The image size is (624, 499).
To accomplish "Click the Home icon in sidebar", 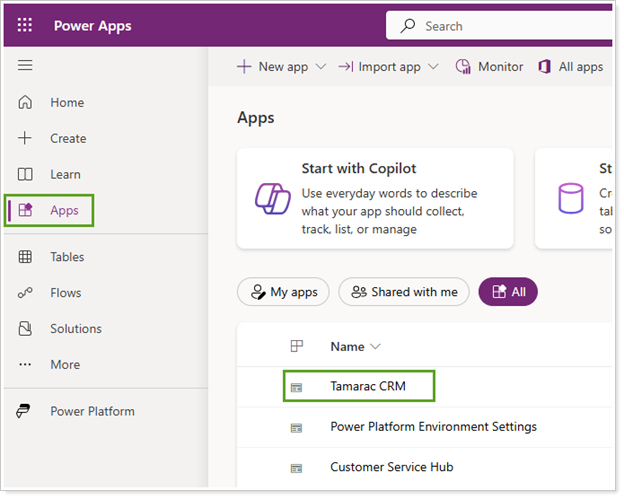I will tap(26, 102).
